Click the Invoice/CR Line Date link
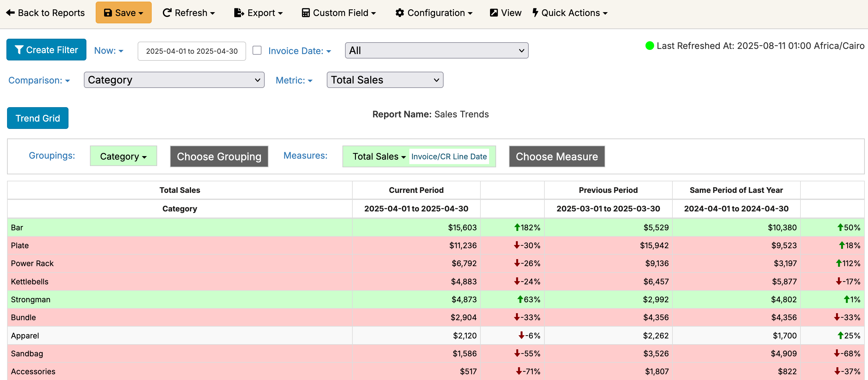Viewport: 868px width, 380px height. click(449, 156)
